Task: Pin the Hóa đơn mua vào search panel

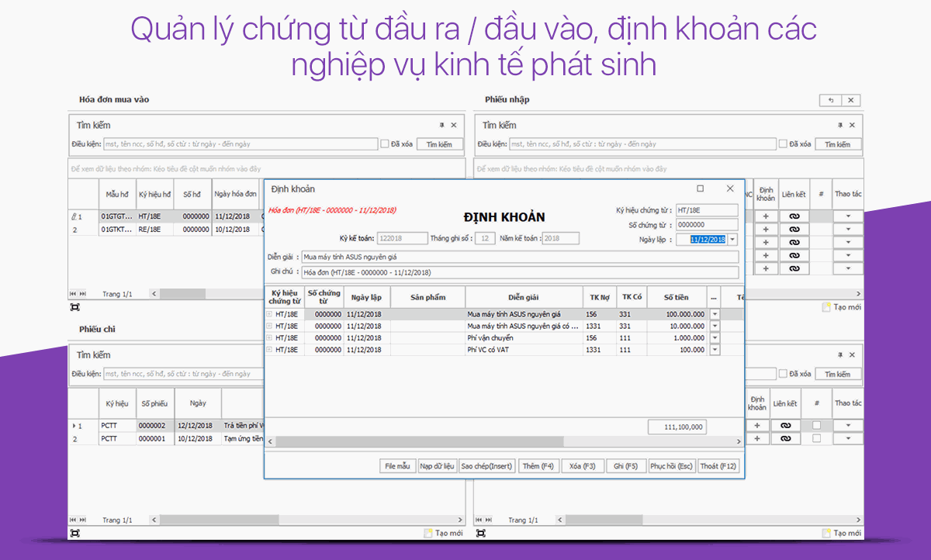Action: point(441,125)
